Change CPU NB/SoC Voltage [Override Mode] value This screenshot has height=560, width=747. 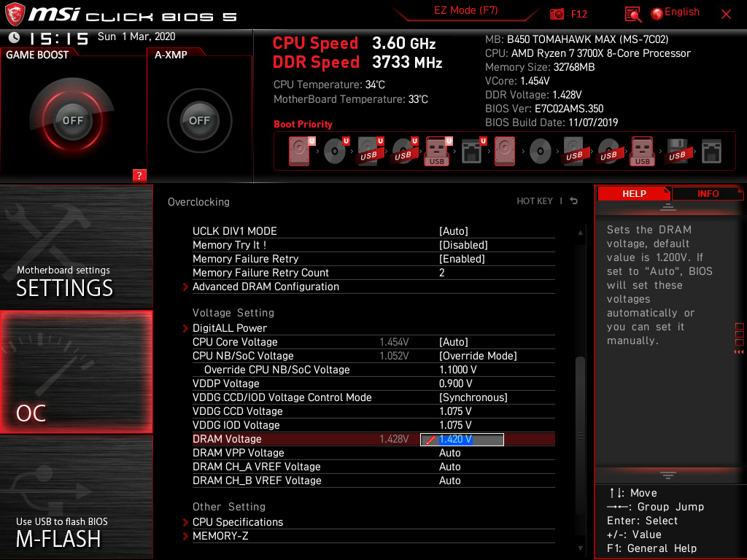478,356
